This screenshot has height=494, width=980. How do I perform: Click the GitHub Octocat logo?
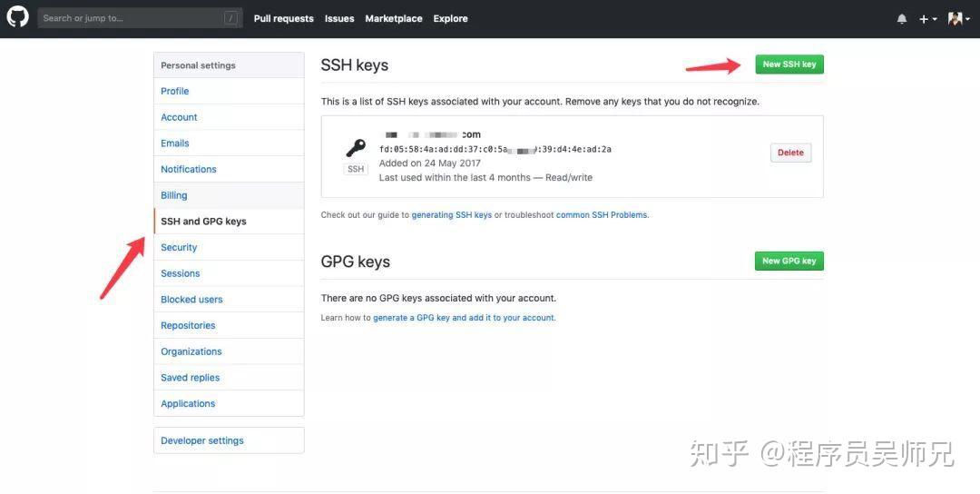pos(17,17)
